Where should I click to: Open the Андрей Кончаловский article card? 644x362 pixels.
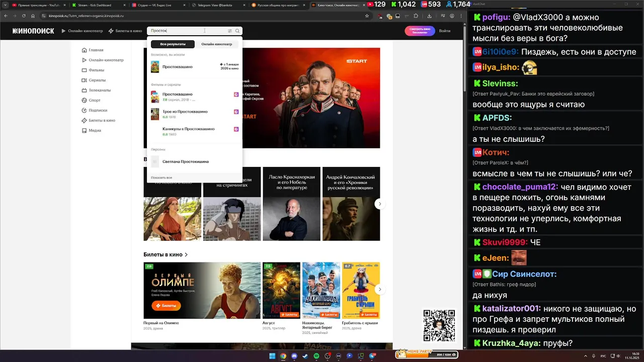pyautogui.click(x=351, y=204)
